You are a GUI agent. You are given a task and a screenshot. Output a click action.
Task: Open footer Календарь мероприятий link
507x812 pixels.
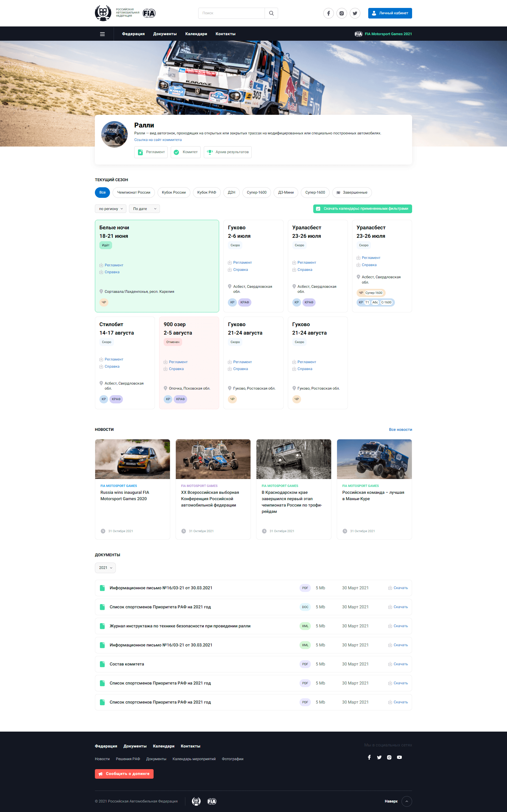coord(194,759)
